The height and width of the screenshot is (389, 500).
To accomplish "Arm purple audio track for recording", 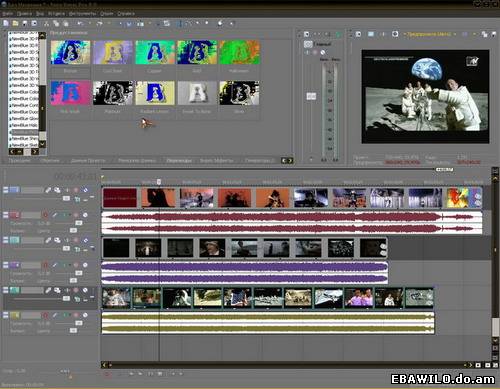I will coord(45,265).
